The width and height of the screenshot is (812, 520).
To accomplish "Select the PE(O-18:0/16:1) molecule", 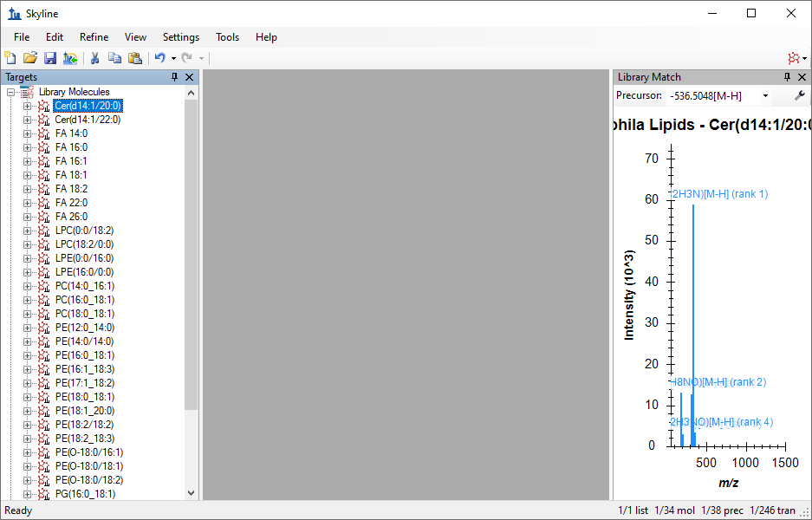I will (89, 452).
